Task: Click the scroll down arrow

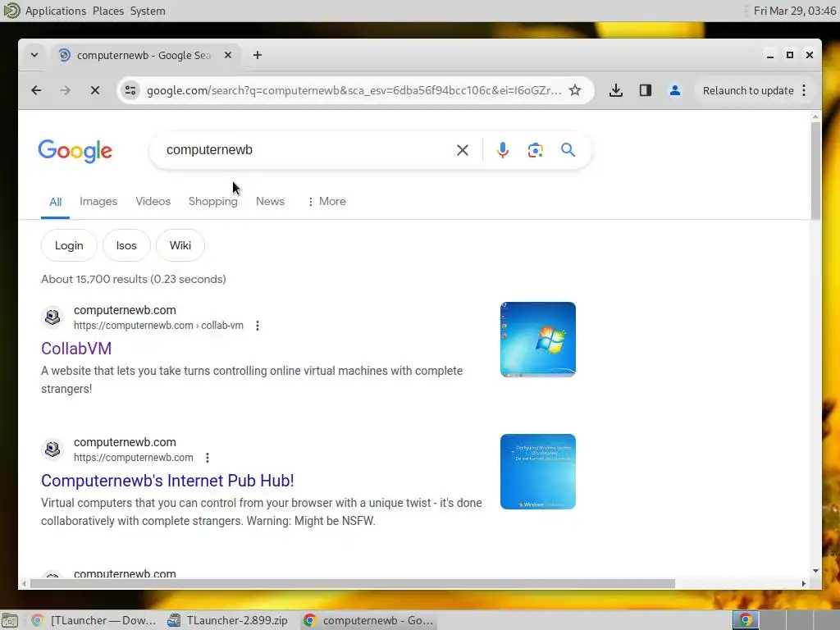Action: point(815,571)
